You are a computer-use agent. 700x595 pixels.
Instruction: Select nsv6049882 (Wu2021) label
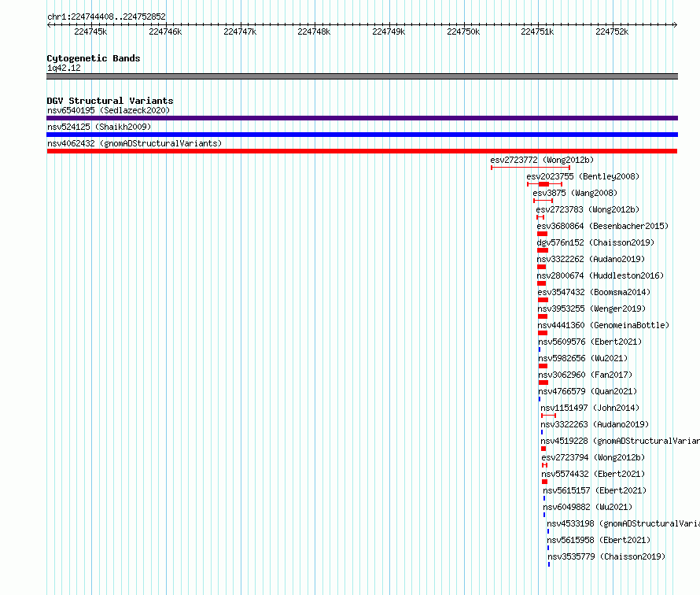tap(588, 507)
